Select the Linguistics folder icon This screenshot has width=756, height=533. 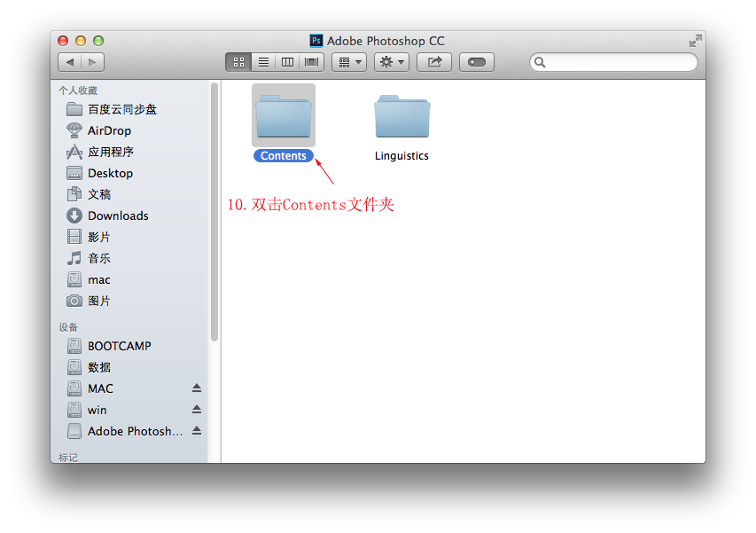coord(402,116)
